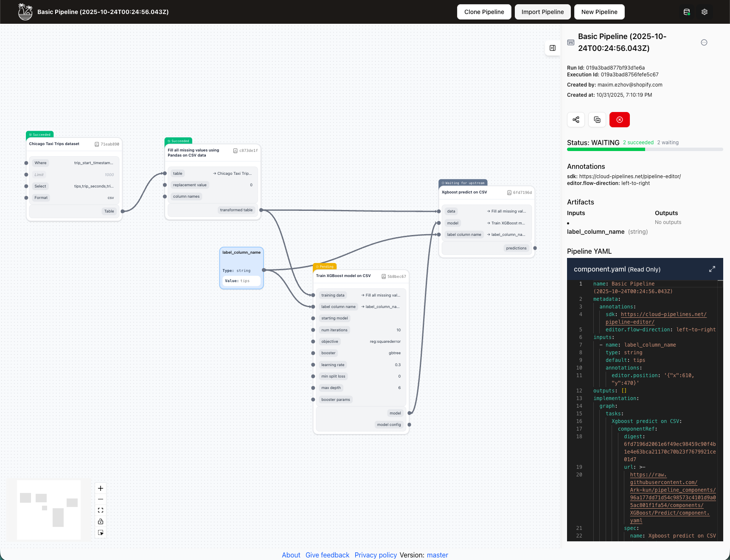Screen dimensions: 730x560
Task: Open the Give feedback link
Action: coord(327,555)
